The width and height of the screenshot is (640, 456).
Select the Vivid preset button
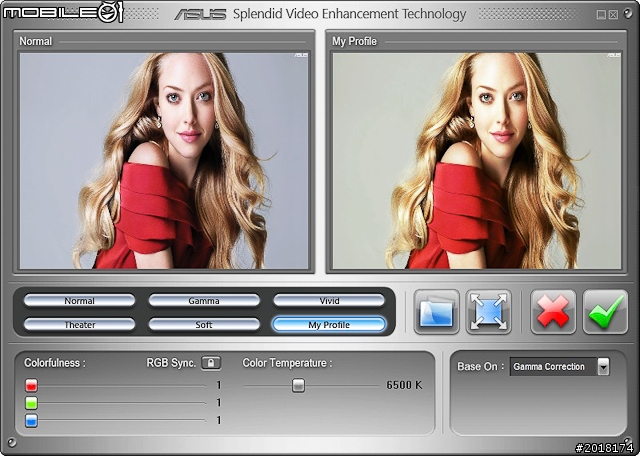[x=329, y=301]
